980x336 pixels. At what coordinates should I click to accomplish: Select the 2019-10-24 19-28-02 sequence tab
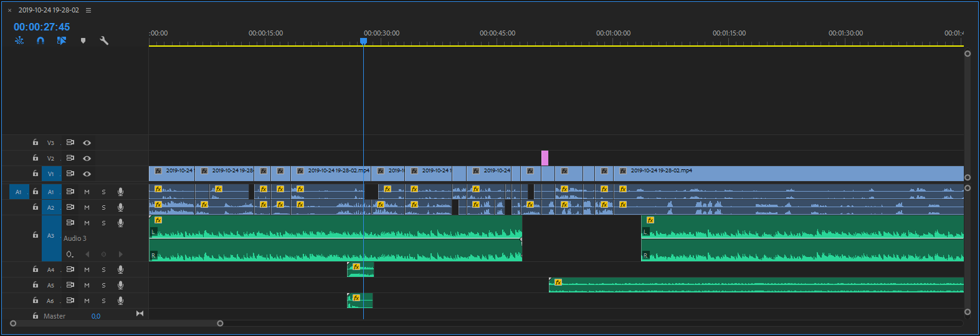pyautogui.click(x=49, y=10)
